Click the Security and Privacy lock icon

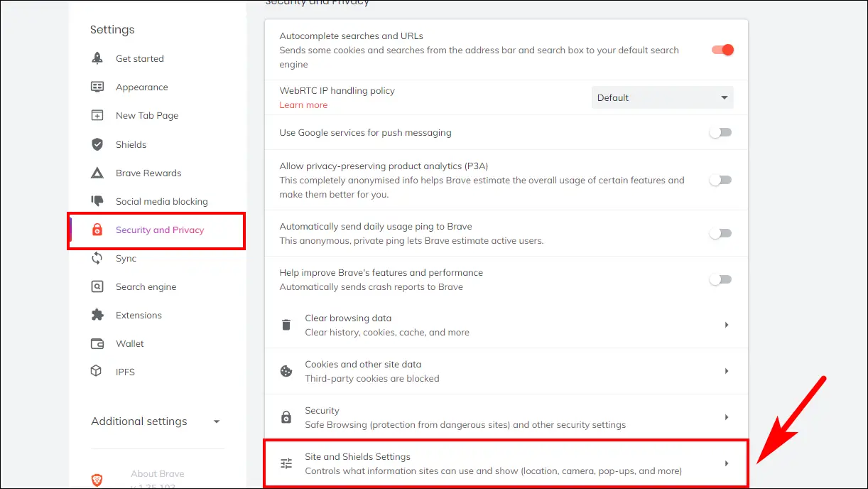tap(97, 230)
